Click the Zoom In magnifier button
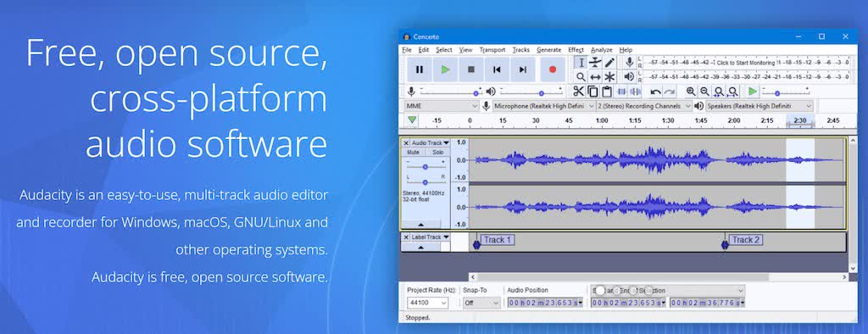868x334 pixels. pos(691,92)
